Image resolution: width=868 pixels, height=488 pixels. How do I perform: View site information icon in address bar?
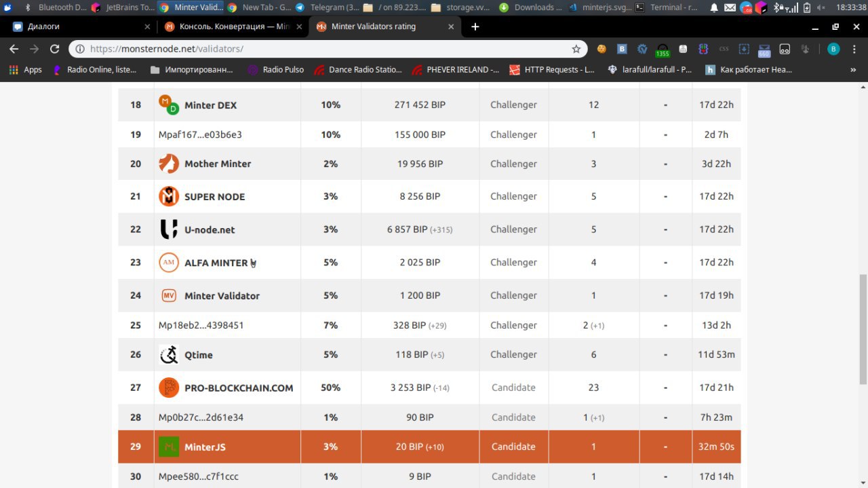click(80, 49)
